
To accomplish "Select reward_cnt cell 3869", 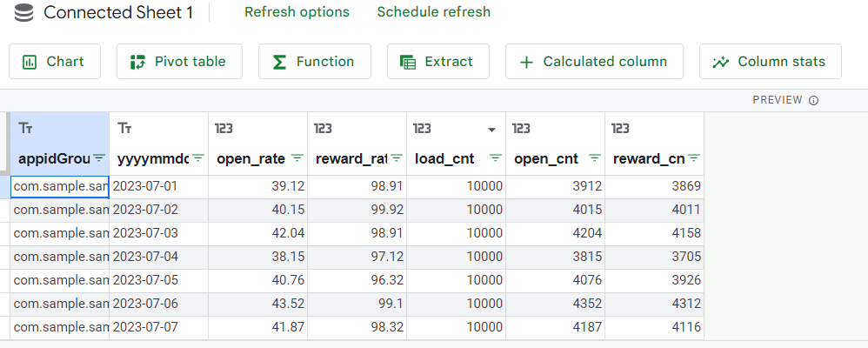I will pos(654,187).
